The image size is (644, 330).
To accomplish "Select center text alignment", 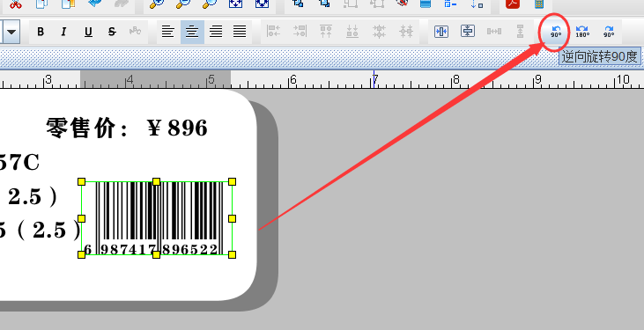I will click(192, 32).
